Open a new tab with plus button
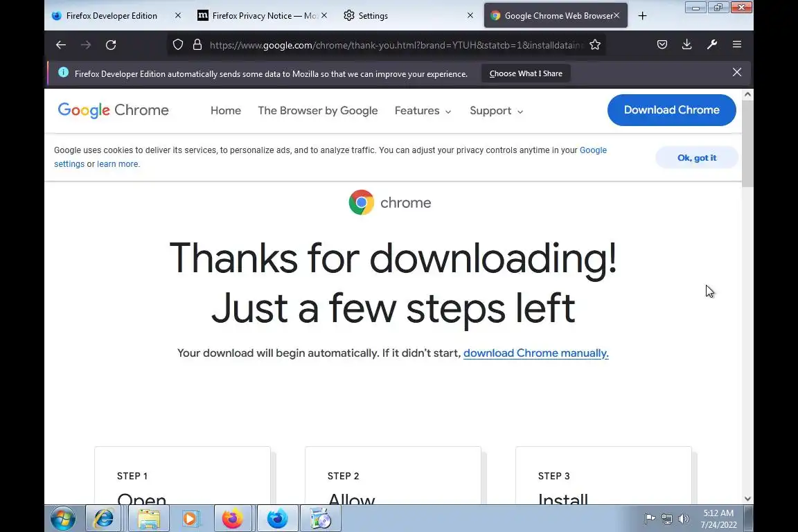The image size is (798, 532). [x=642, y=16]
